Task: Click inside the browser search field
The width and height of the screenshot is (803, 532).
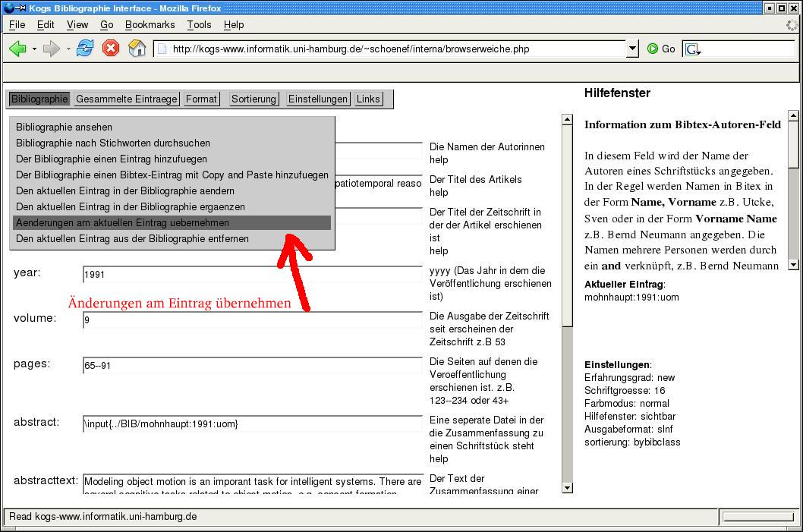Action: pos(748,49)
